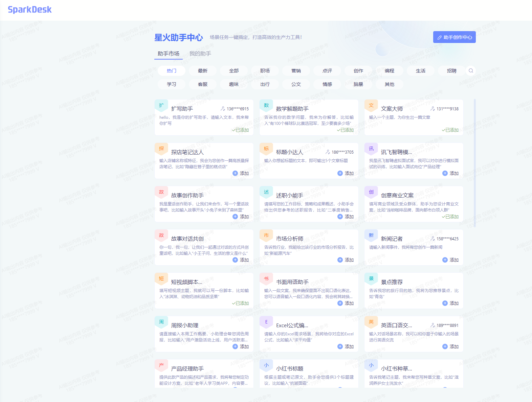Open 助手创作中心 button
The height and width of the screenshot is (402, 532).
[x=454, y=37]
